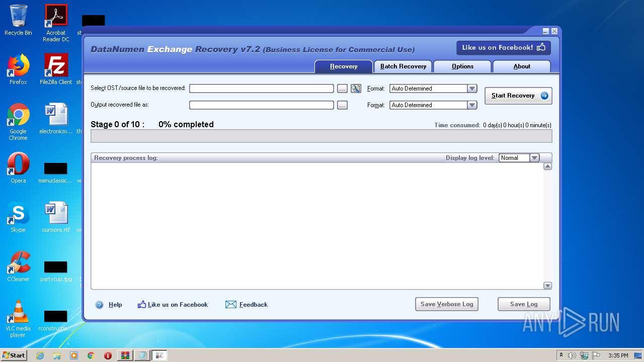This screenshot has width=644, height=362.
Task: Click Like us on Facebook banner button
Action: 504,48
